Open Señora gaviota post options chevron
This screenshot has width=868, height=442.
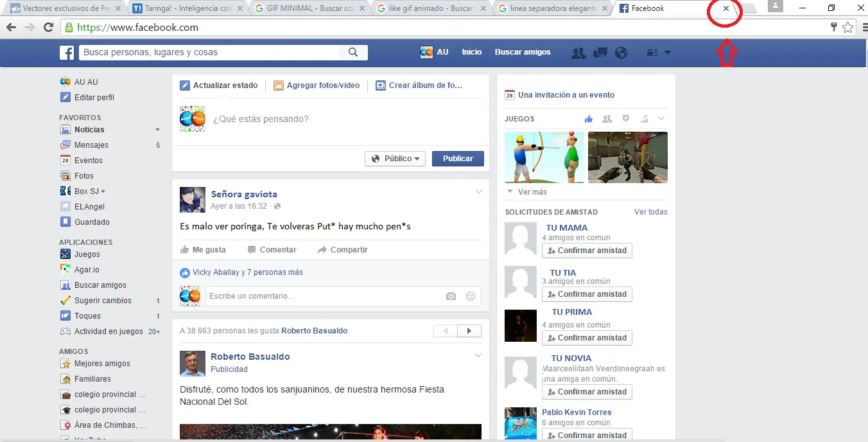478,192
